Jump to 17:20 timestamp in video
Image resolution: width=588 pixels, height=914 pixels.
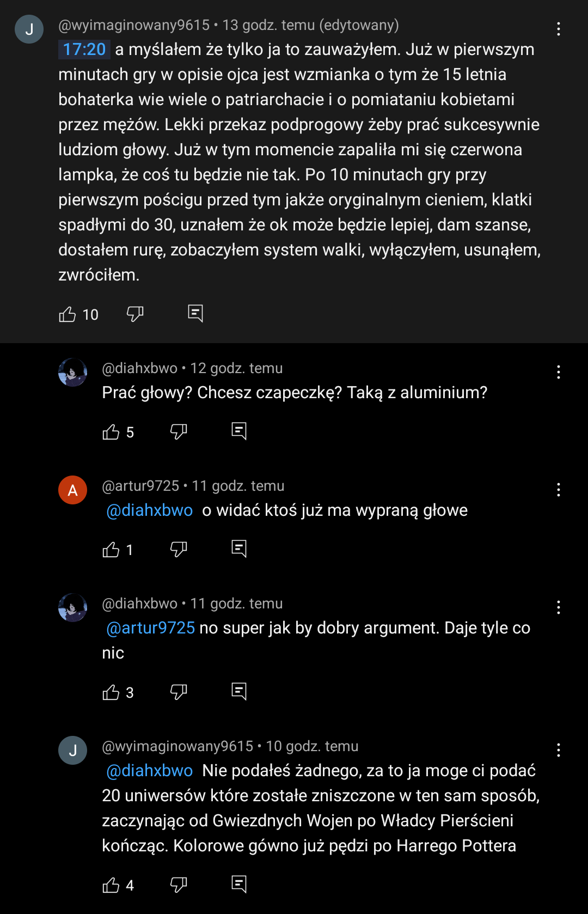84,50
